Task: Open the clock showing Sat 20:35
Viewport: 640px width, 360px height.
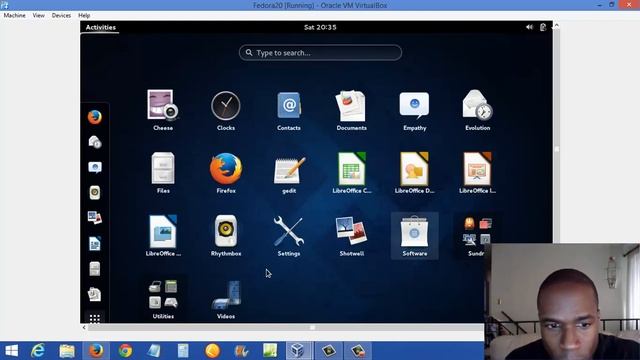Action: [x=320, y=27]
